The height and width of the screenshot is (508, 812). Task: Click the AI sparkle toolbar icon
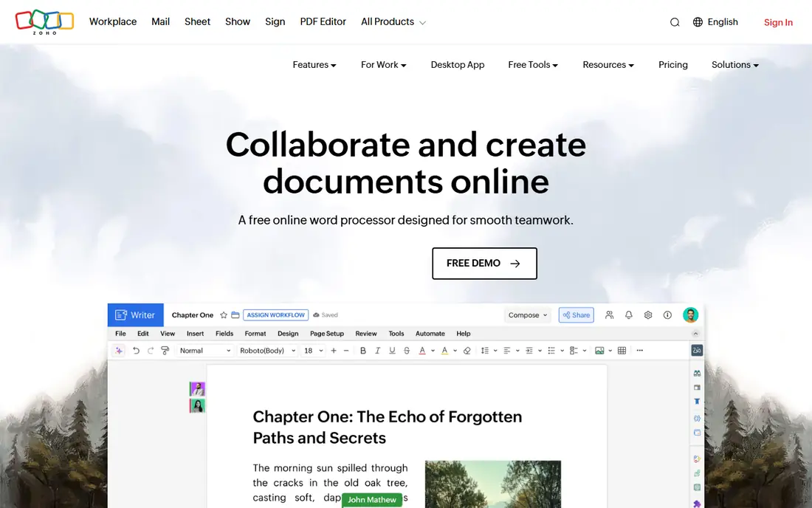click(119, 351)
